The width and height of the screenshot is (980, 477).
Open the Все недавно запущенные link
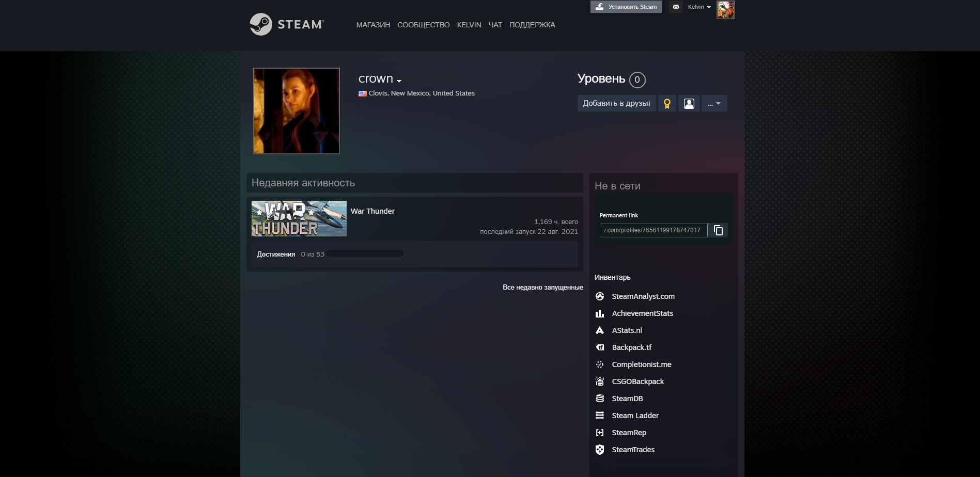(x=542, y=288)
